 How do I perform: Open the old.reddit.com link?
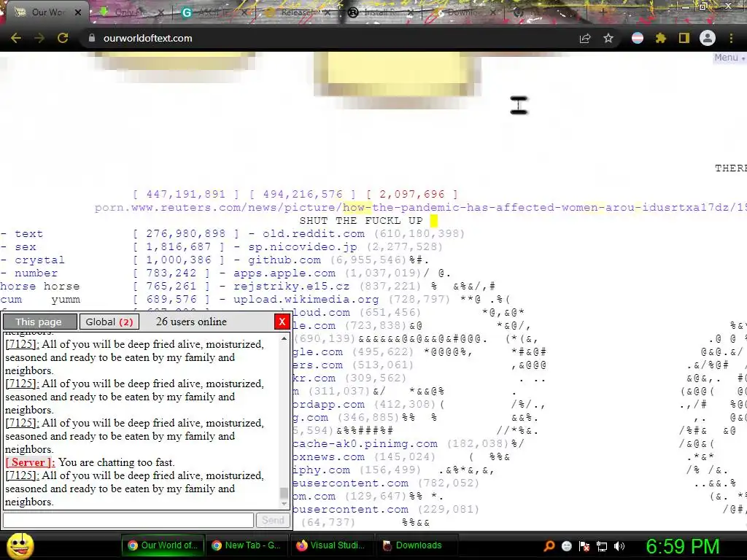pyautogui.click(x=314, y=234)
